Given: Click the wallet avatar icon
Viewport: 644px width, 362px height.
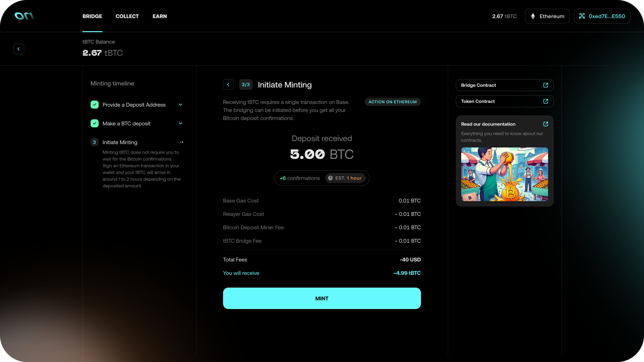Looking at the screenshot, I should pos(582,16).
